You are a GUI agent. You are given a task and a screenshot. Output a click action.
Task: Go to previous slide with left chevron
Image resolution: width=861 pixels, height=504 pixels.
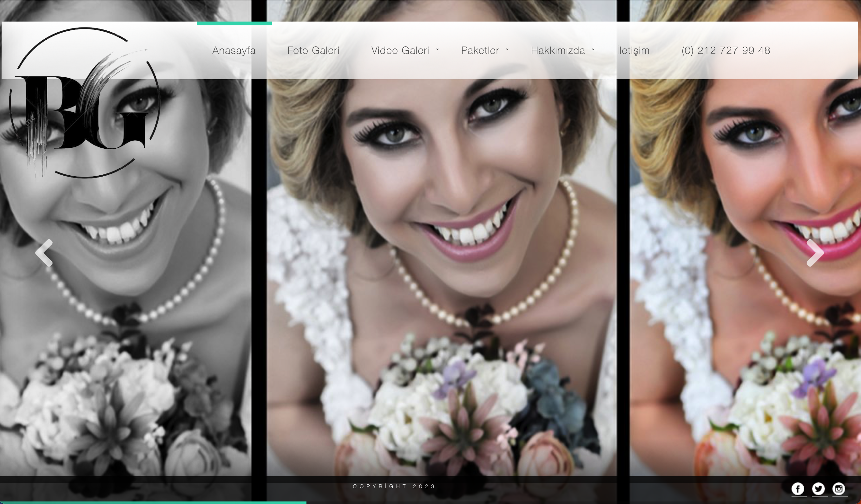(x=44, y=253)
